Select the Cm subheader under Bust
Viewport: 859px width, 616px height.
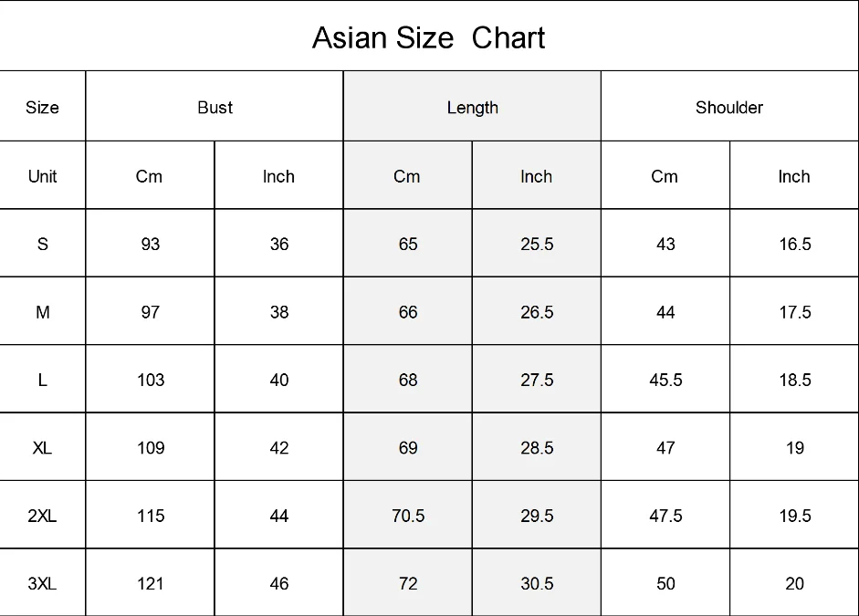pos(149,176)
